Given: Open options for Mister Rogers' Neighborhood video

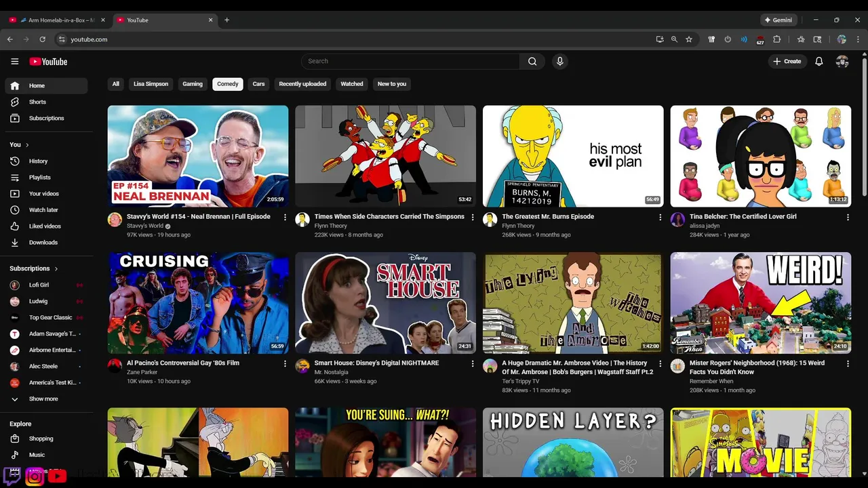Looking at the screenshot, I should 848,364.
